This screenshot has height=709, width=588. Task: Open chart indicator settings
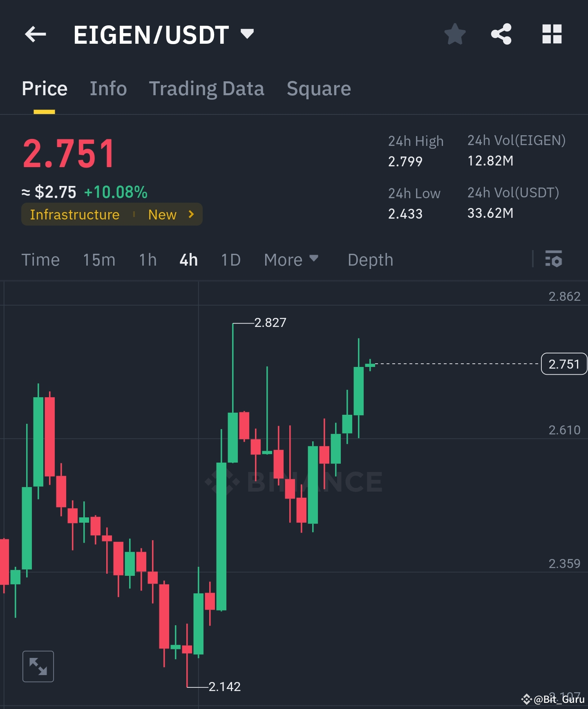(x=553, y=259)
